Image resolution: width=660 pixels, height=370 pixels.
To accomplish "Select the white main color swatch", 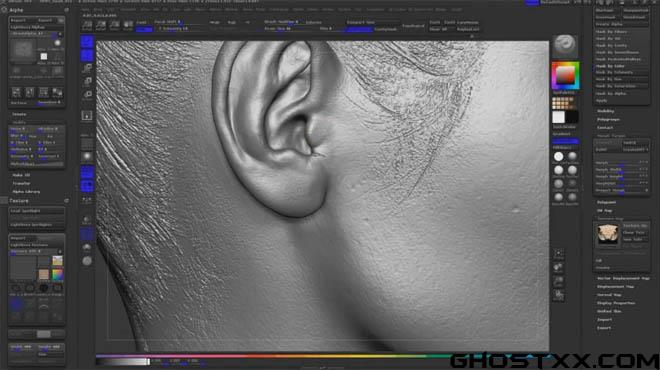I will pos(559,117).
